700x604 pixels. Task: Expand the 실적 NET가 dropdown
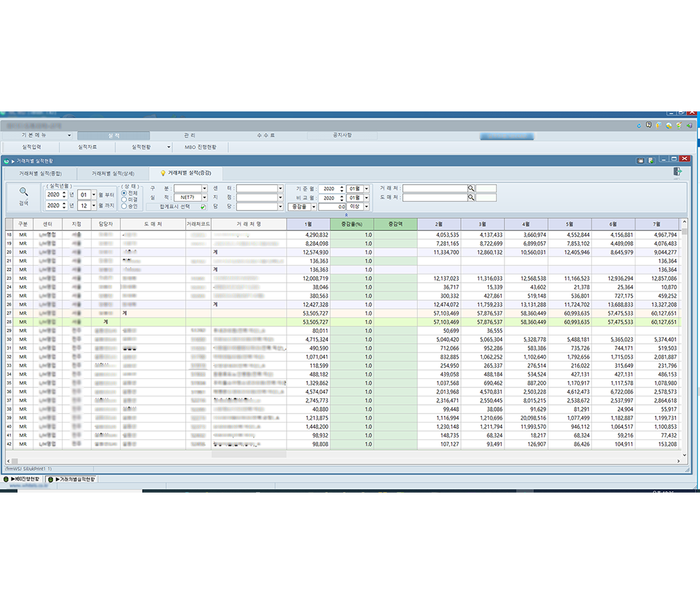(204, 198)
